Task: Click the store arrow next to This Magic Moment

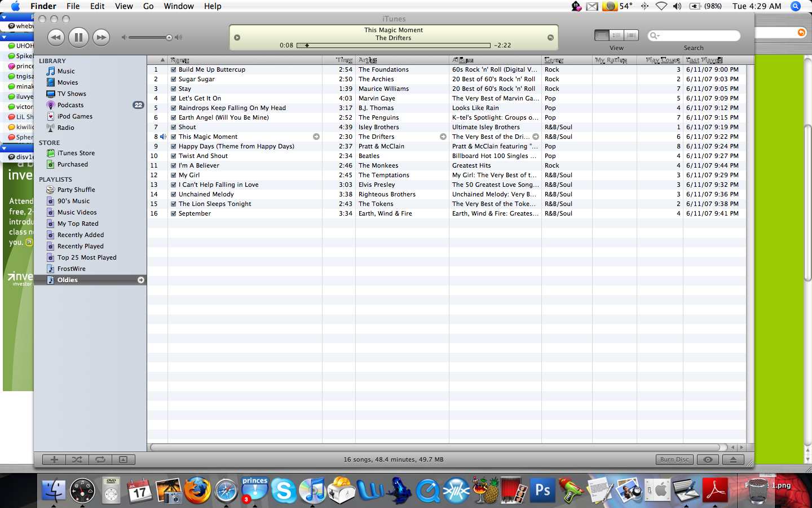Action: [316, 137]
